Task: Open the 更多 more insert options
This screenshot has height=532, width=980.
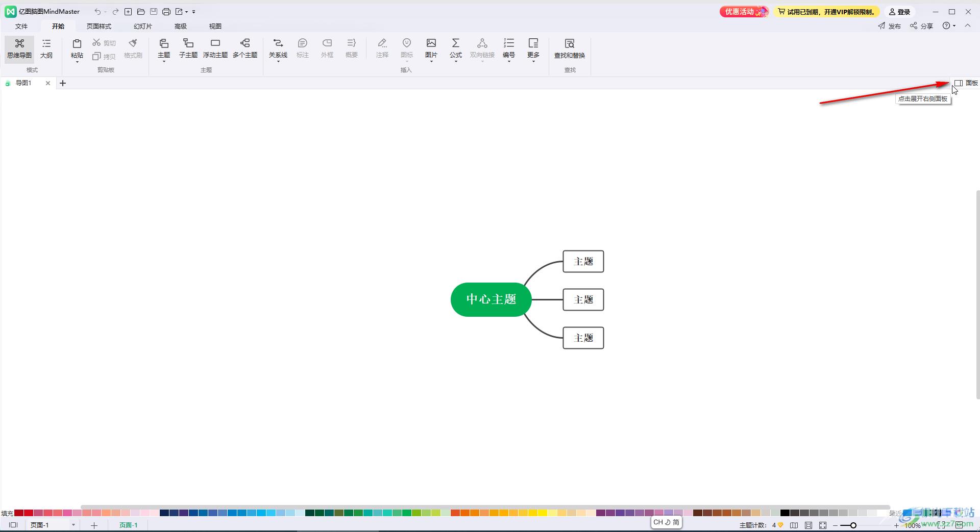Action: pos(533,49)
